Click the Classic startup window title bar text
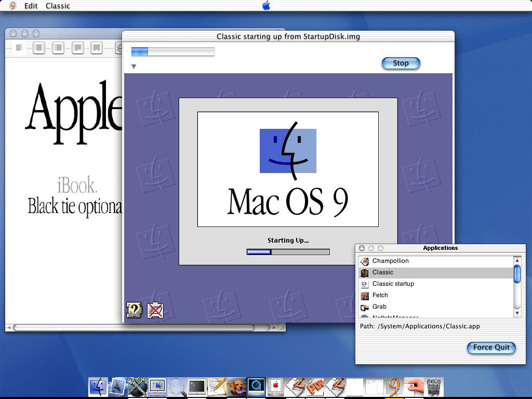This screenshot has height=399, width=532. coord(288,36)
